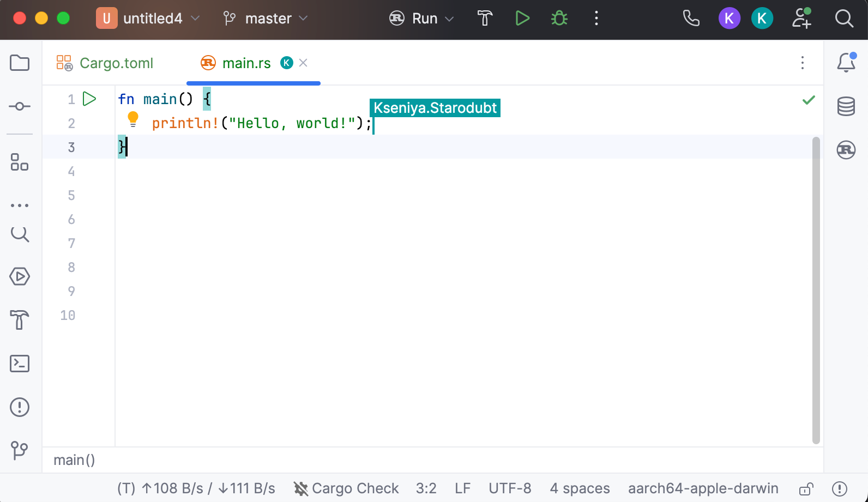The image size is (868, 502).
Task: Toggle the read-only lock icon in status bar
Action: tap(806, 488)
